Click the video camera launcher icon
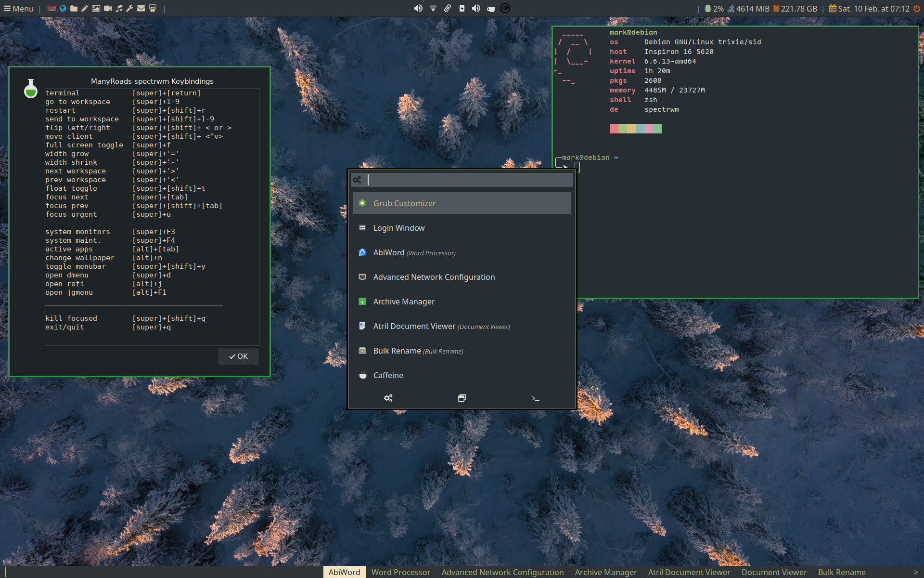924x578 pixels. pyautogui.click(x=108, y=8)
